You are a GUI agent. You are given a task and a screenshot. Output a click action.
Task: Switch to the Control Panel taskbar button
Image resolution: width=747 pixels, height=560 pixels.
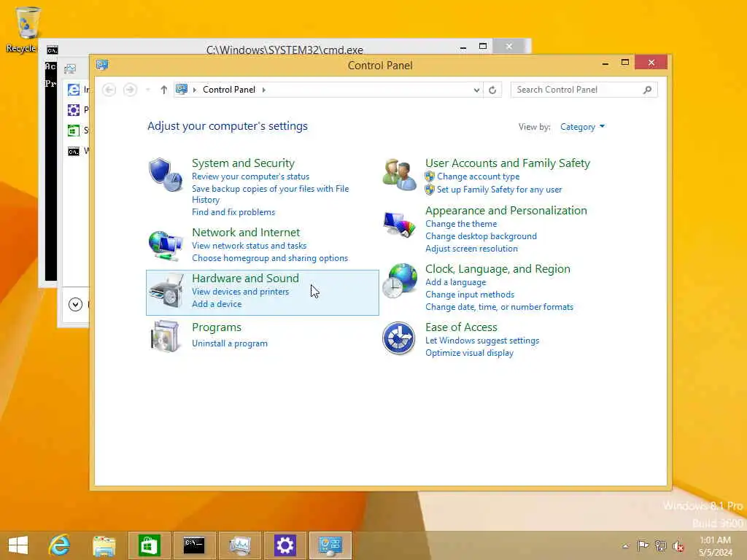[x=330, y=545]
